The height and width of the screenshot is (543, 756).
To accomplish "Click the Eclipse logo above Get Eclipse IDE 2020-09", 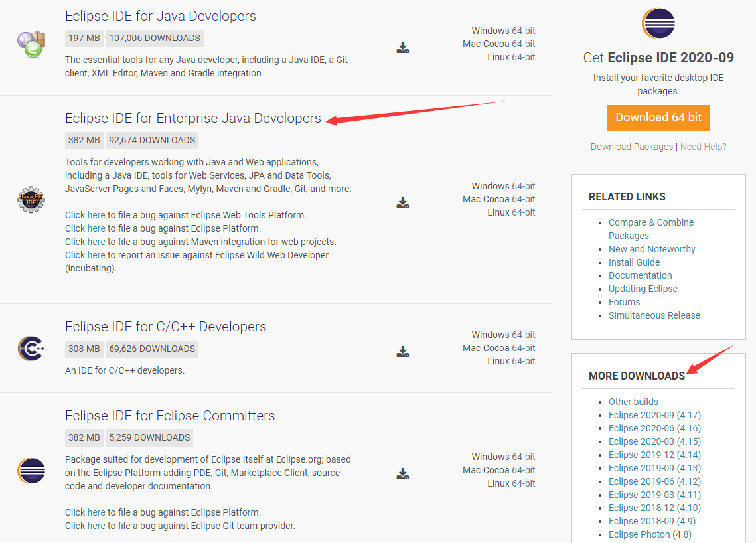I will pos(658,23).
